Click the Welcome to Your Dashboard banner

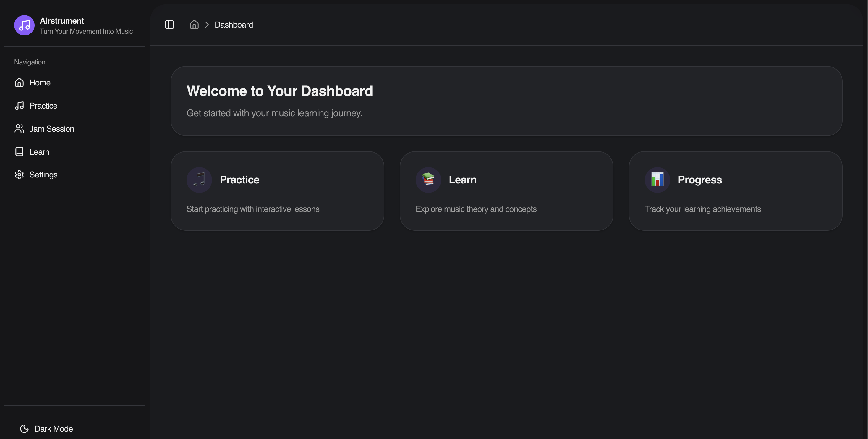click(506, 101)
